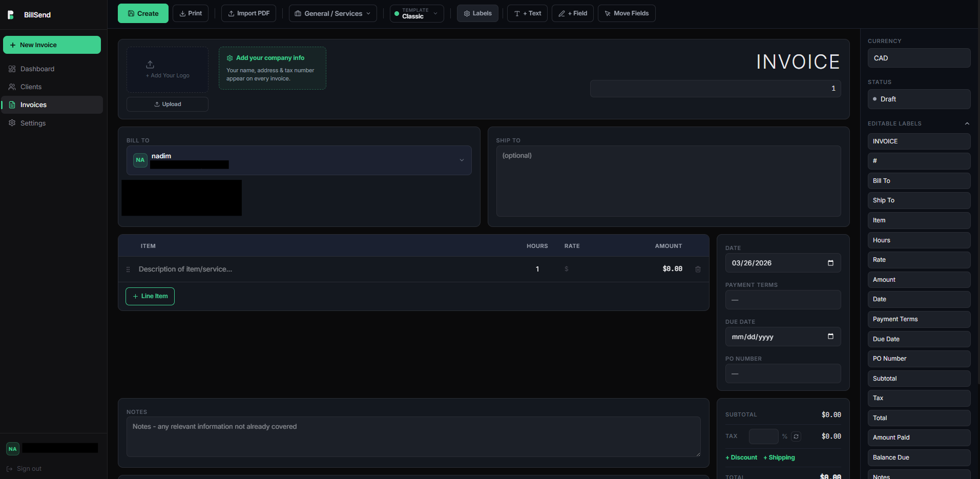The width and height of the screenshot is (980, 479).
Task: Click the Add Your Logo drop area
Action: 168,70
